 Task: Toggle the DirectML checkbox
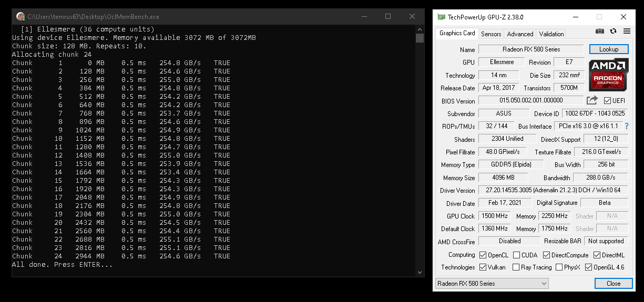click(x=597, y=255)
